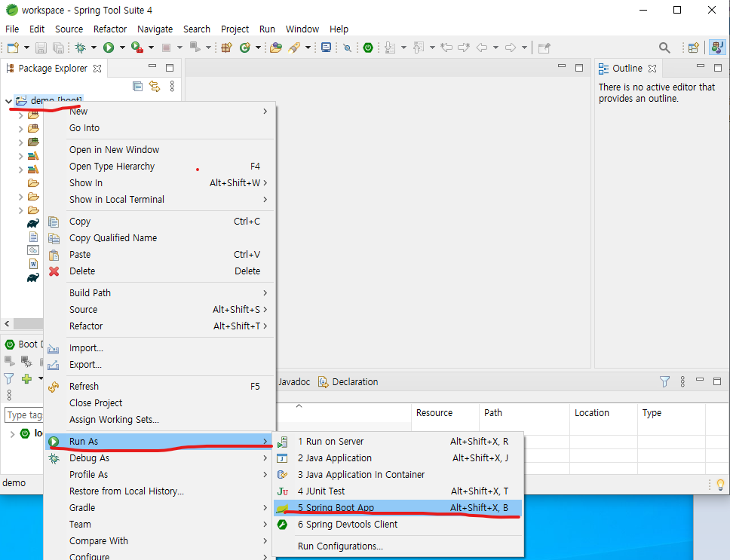Image resolution: width=730 pixels, height=560 pixels.
Task: Choose 2 Java Application
Action: pyautogui.click(x=398, y=458)
